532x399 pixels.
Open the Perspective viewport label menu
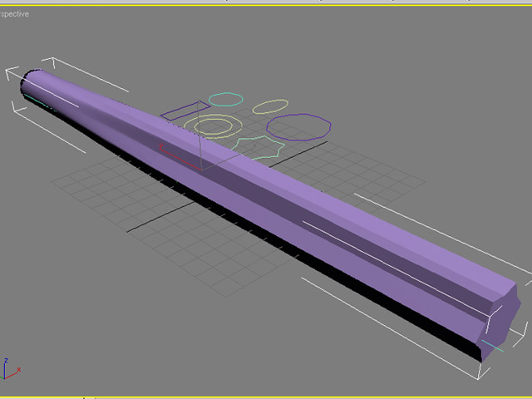tap(14, 14)
